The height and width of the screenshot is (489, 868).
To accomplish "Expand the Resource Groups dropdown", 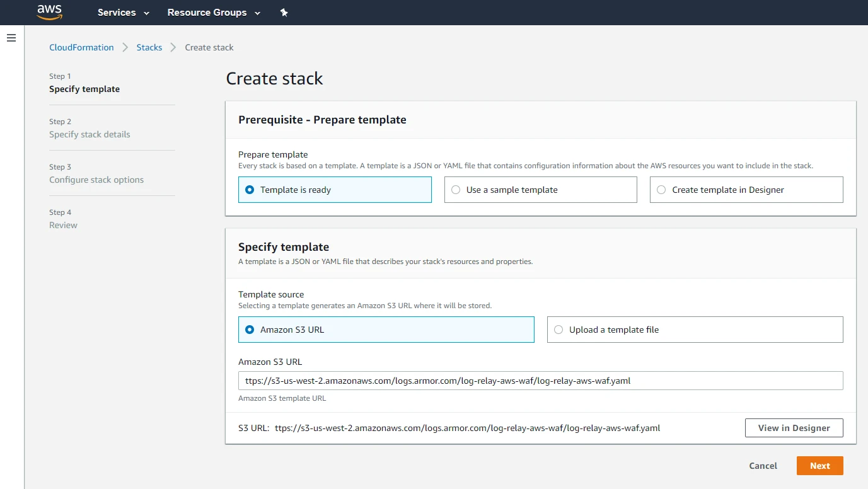I will tap(214, 13).
